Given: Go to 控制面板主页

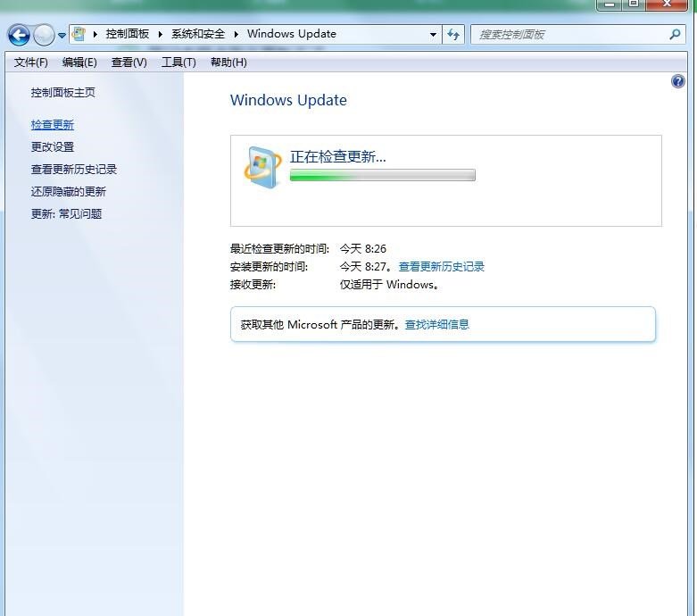Looking at the screenshot, I should (x=63, y=93).
